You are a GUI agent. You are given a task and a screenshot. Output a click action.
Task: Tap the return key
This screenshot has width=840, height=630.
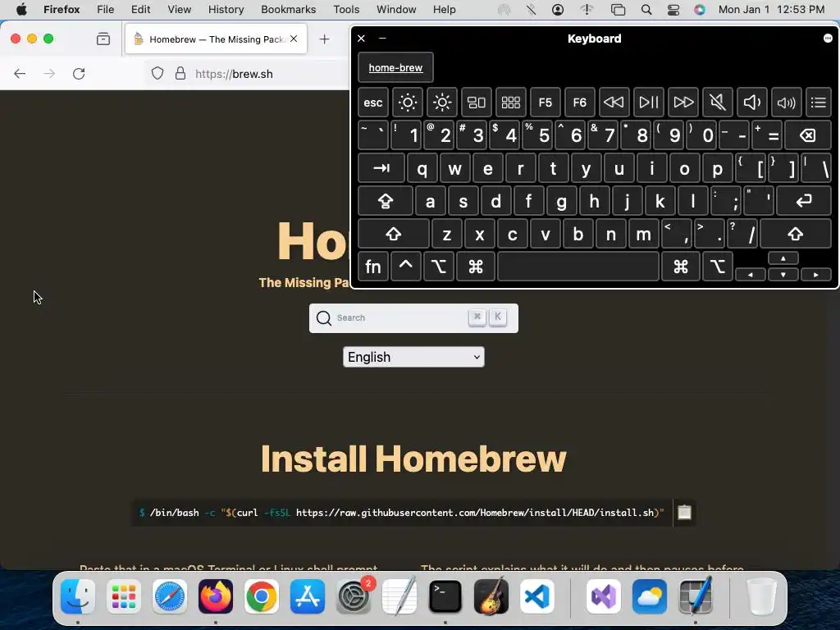(804, 201)
